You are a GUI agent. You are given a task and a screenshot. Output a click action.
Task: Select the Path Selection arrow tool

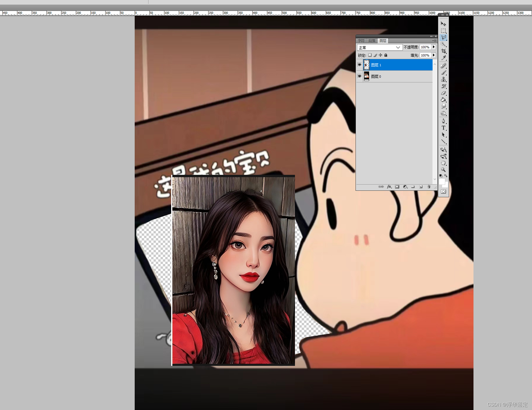[443, 135]
